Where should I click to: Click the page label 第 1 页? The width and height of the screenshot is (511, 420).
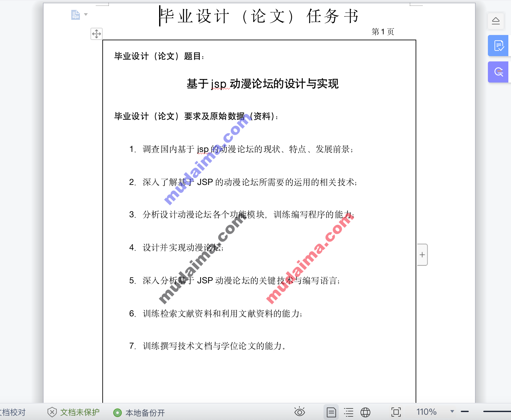383,32
